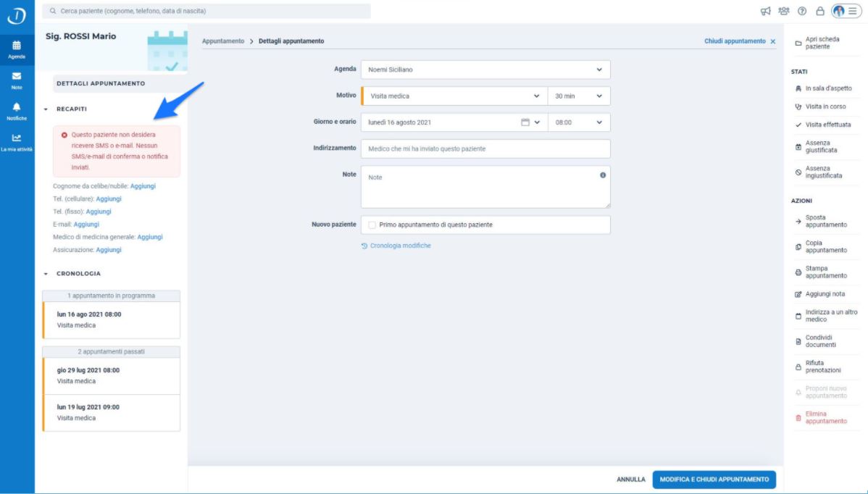
Task: Click the group users icon in header
Action: point(784,11)
